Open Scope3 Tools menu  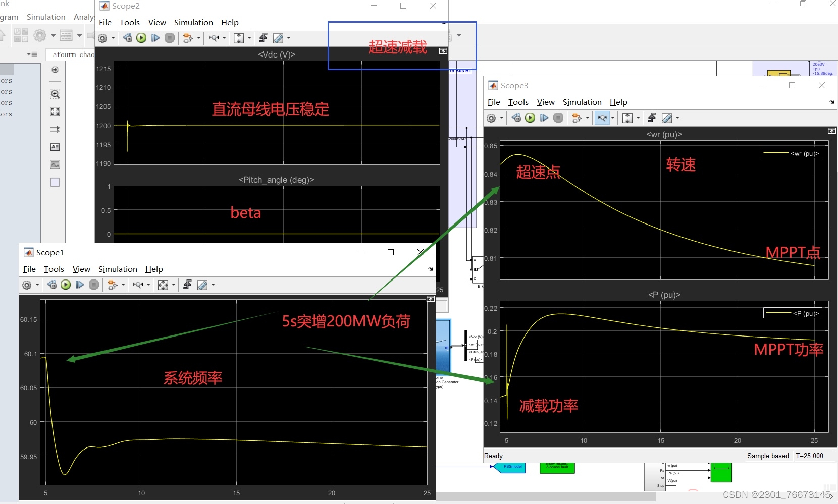point(518,102)
